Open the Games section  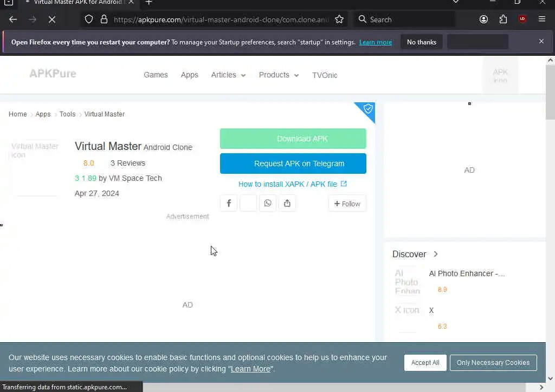156,75
